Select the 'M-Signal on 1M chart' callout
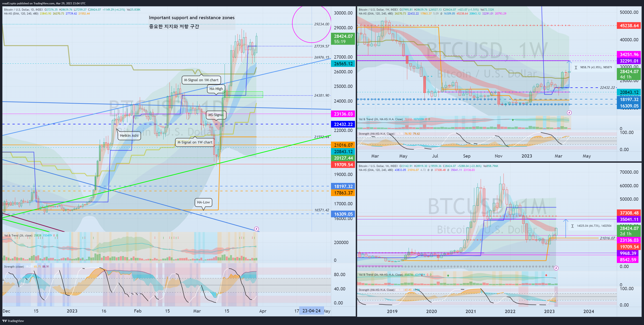The width and height of the screenshot is (644, 325). tap(201, 80)
